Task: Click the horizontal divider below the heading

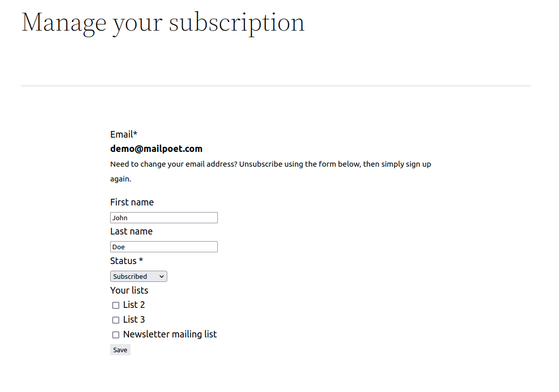Action: coord(275,86)
